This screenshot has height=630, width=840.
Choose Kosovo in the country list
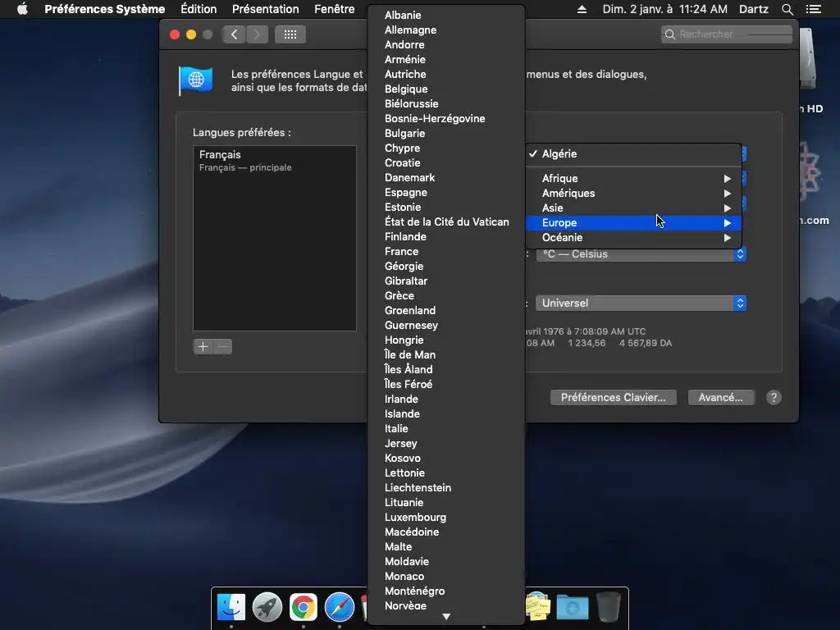tap(445, 459)
